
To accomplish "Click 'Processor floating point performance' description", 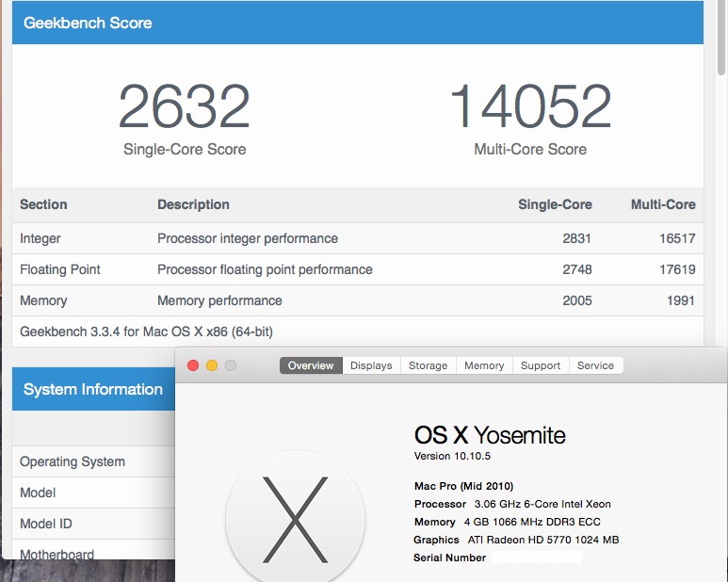I will [265, 269].
